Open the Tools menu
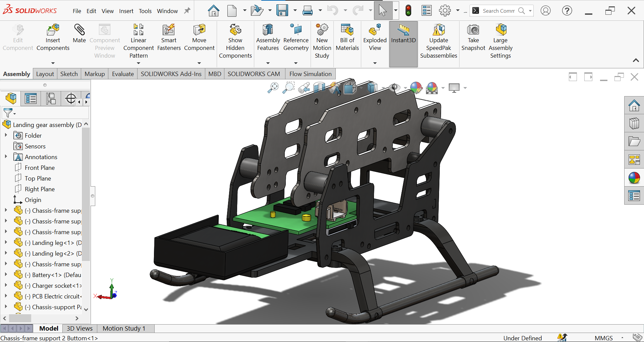This screenshot has height=342, width=644. coord(145,11)
